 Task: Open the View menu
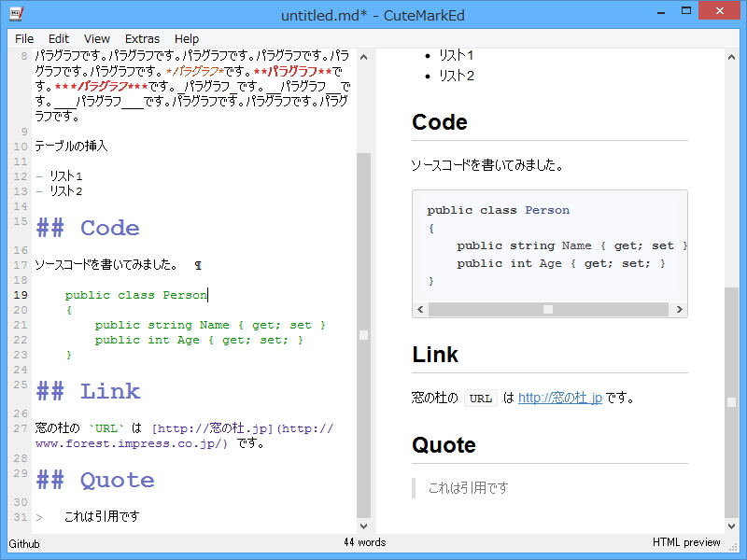[96, 38]
